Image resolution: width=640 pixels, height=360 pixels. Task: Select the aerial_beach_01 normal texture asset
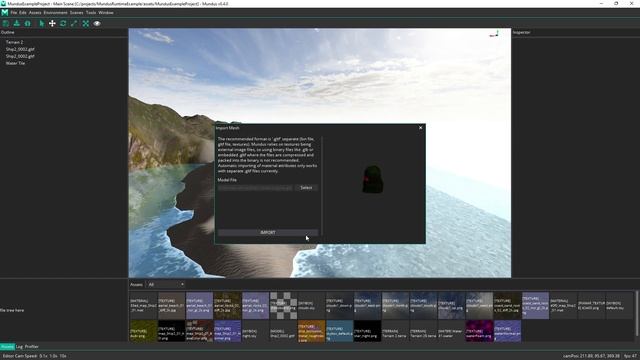click(x=199, y=305)
